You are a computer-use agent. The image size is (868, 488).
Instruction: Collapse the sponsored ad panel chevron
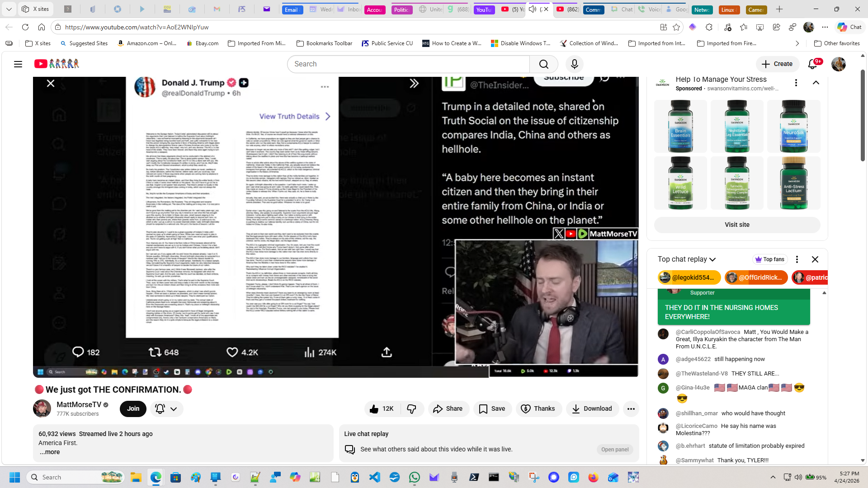coord(816,83)
